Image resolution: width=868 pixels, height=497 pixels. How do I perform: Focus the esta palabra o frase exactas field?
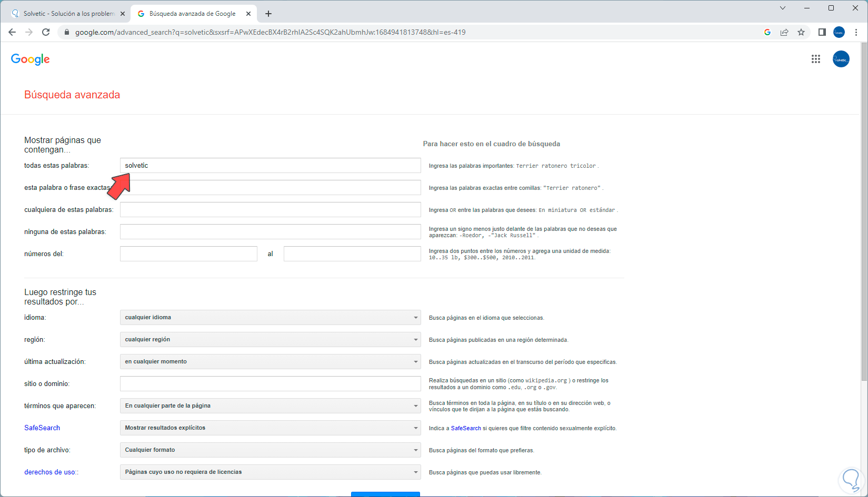[271, 188]
